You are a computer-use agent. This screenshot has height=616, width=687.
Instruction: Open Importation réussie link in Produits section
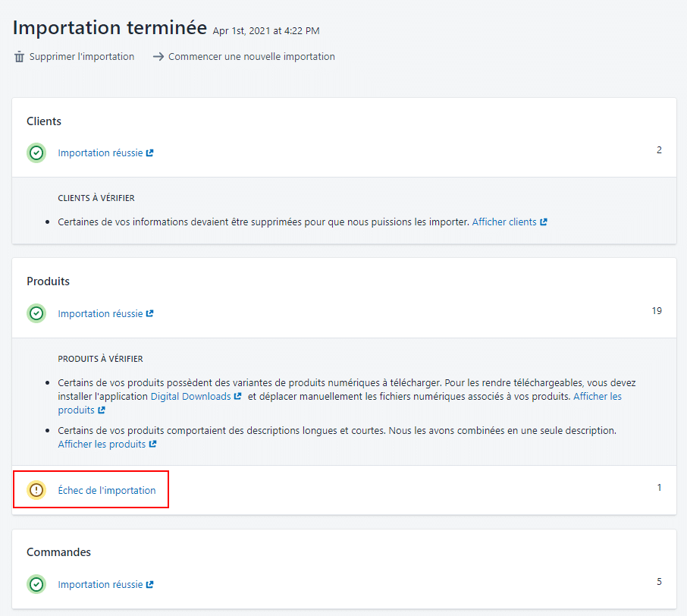coord(100,314)
